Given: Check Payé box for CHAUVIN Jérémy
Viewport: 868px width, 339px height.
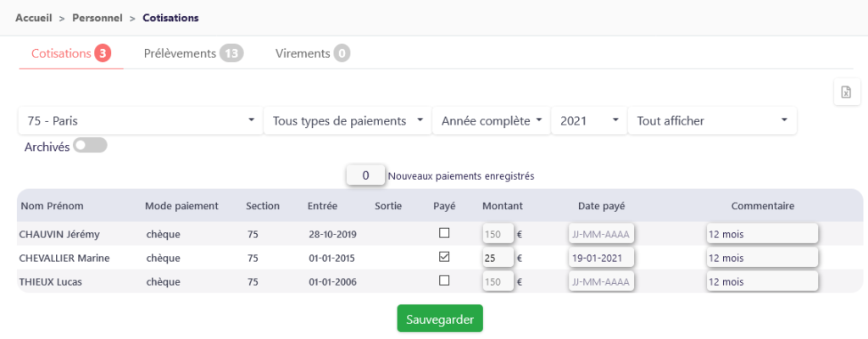Looking at the screenshot, I should click(444, 234).
